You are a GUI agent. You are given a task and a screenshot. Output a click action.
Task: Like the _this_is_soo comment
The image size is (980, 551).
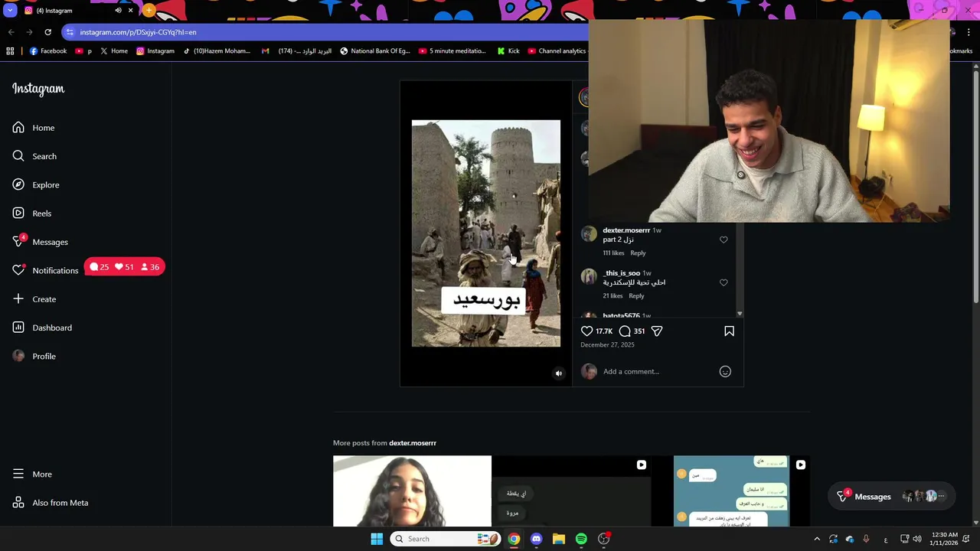click(x=724, y=282)
